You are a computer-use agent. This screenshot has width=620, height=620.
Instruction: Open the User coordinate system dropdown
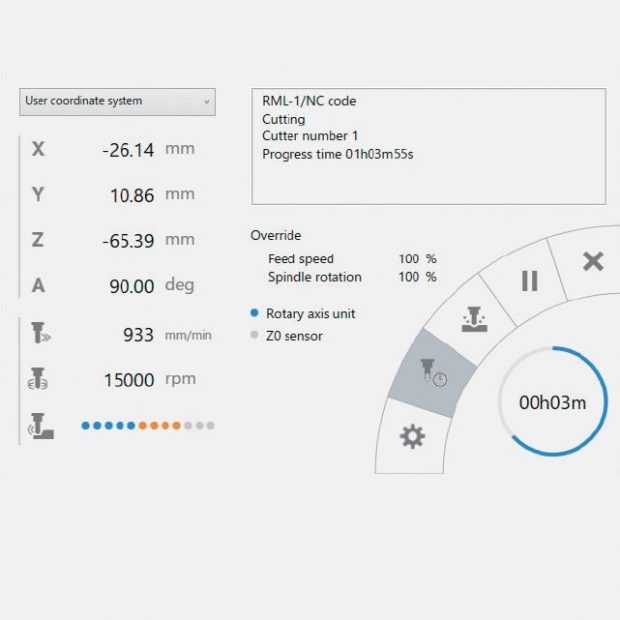tap(117, 102)
